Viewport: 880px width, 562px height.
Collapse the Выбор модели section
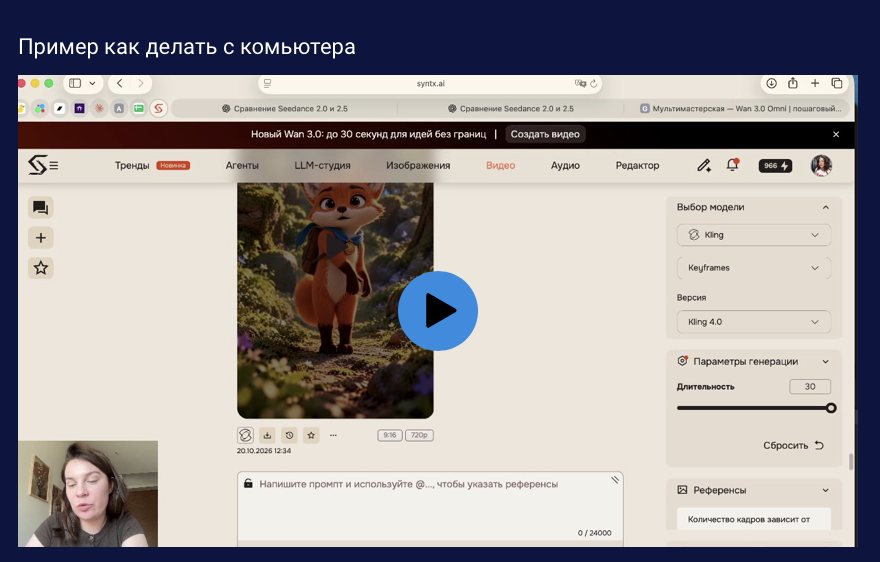[826, 207]
